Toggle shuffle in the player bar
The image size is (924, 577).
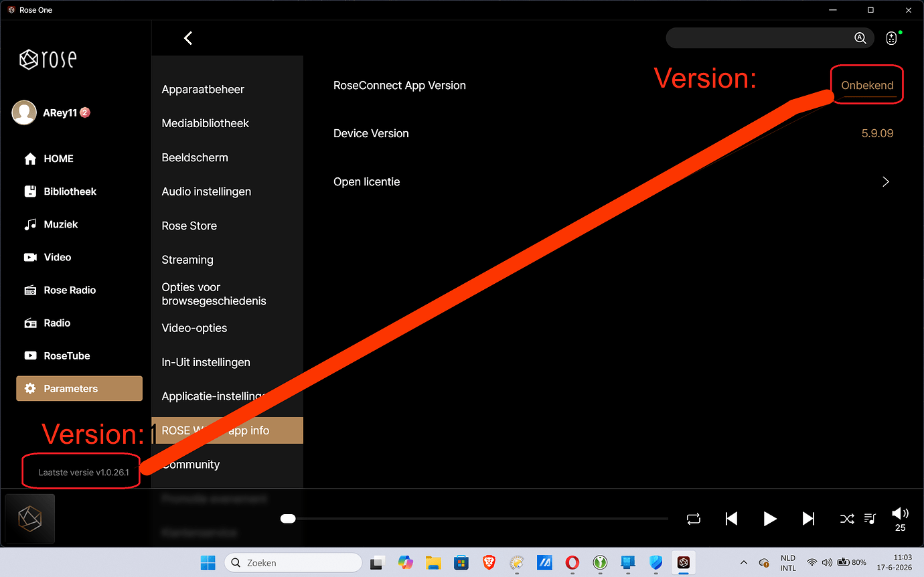click(x=847, y=519)
